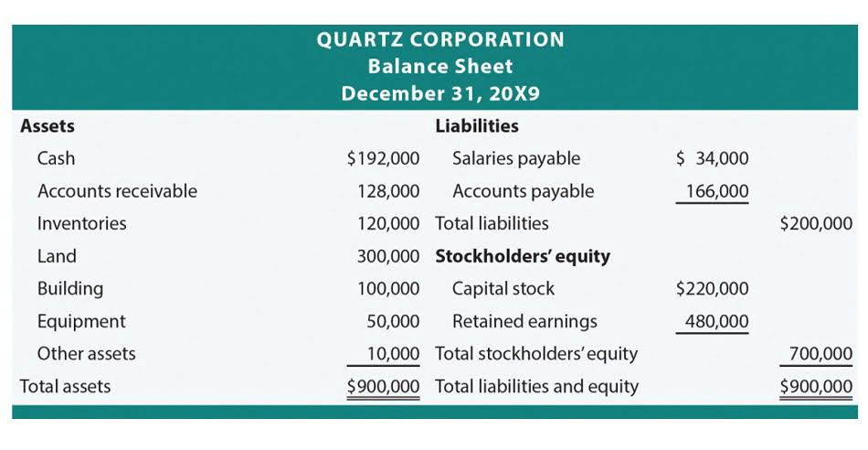This screenshot has height=450, width=868.
Task: Click the Assets section heading
Action: coord(48,126)
